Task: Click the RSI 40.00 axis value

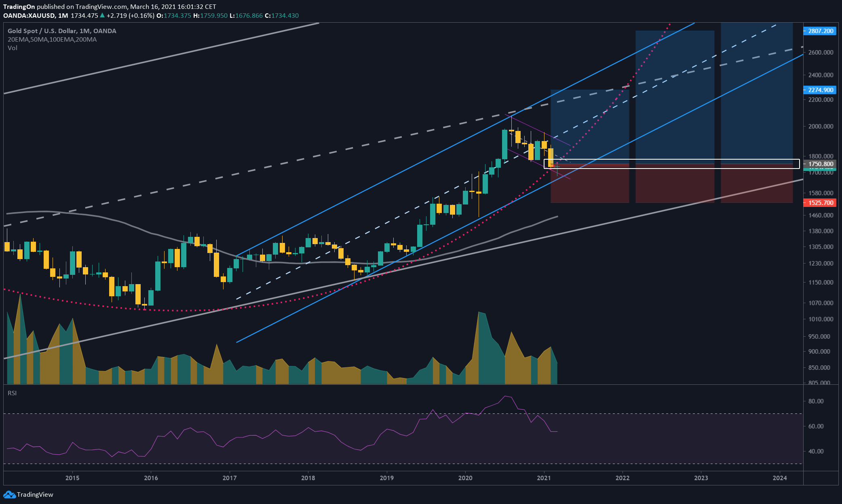Action: pyautogui.click(x=816, y=451)
